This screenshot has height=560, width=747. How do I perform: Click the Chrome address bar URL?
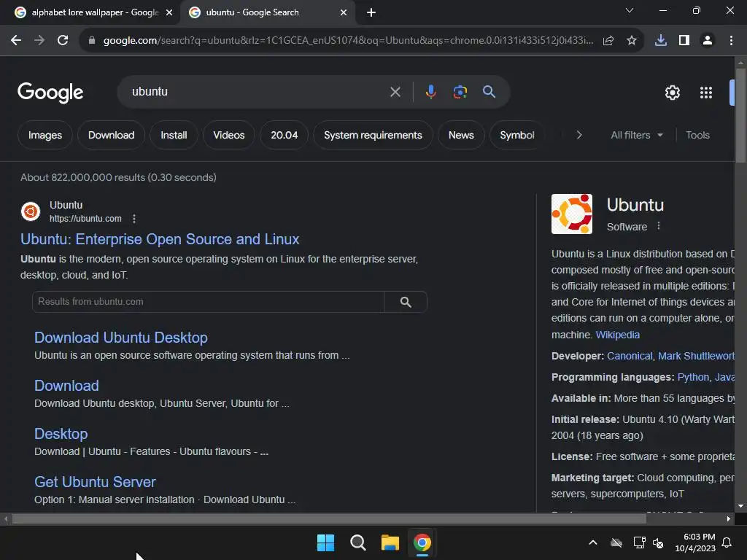(x=348, y=41)
